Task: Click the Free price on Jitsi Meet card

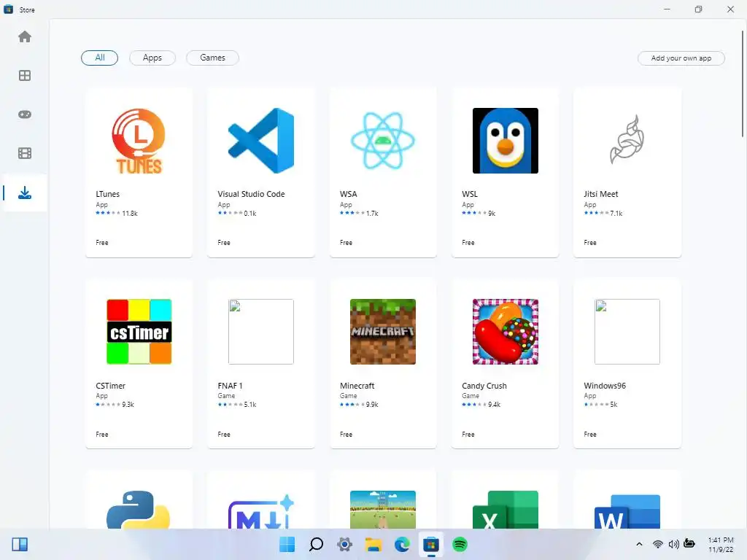Action: (589, 242)
